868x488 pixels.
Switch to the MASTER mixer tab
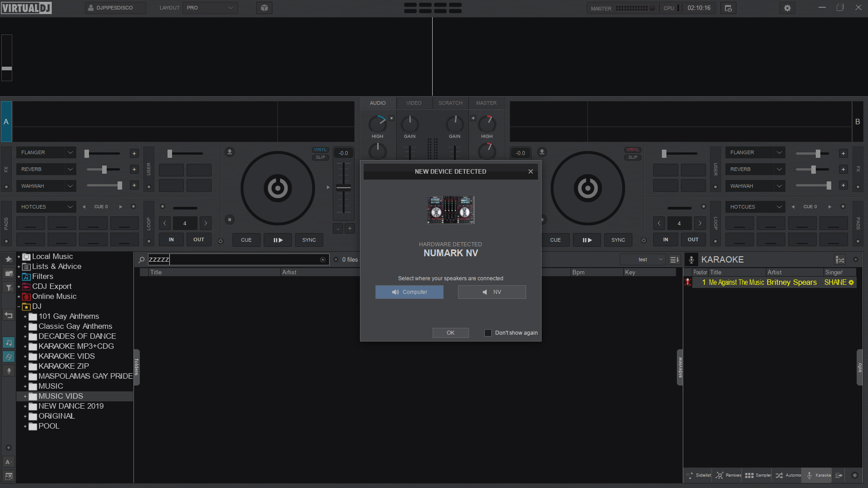tap(486, 103)
